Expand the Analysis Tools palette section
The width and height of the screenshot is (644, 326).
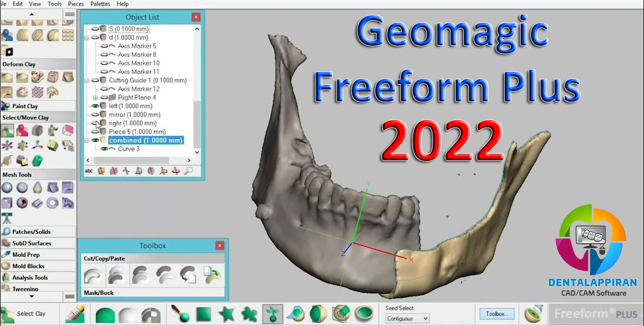[38, 278]
